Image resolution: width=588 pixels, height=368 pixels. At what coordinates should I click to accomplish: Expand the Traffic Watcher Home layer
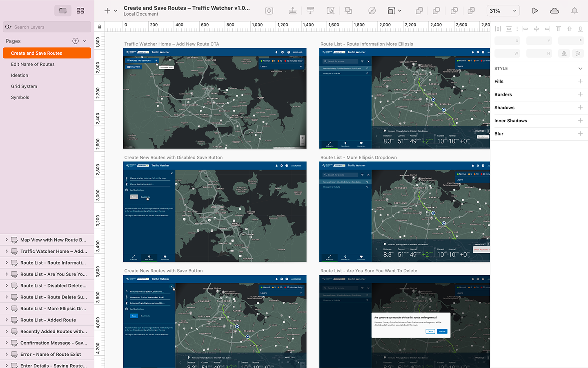pos(7,251)
